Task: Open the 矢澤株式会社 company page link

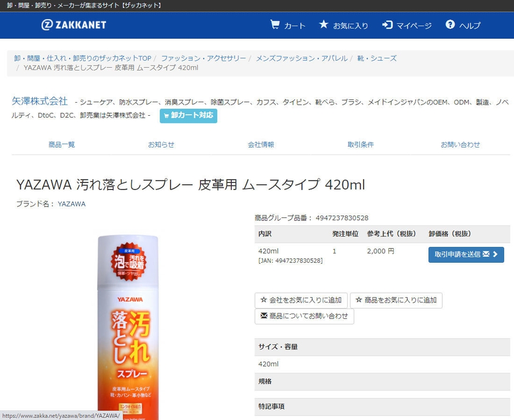Action: 39,102
